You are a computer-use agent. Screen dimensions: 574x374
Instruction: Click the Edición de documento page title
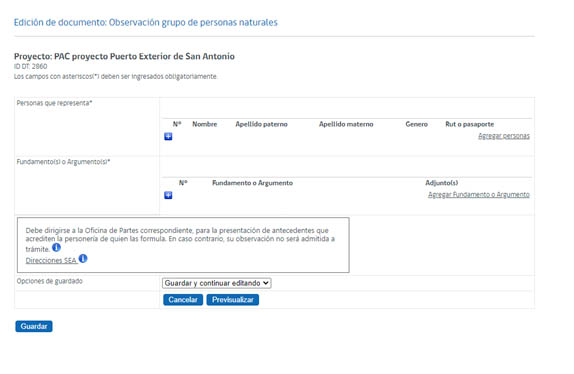coord(146,22)
